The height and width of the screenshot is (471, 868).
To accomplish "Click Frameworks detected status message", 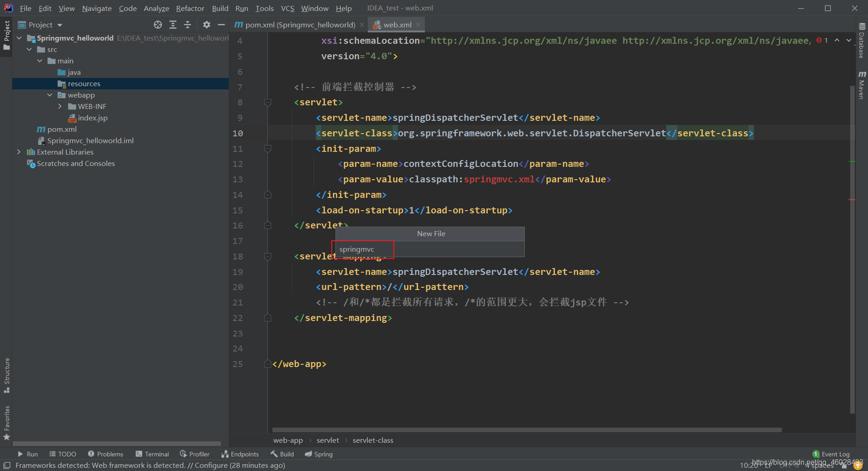I will 150,465.
